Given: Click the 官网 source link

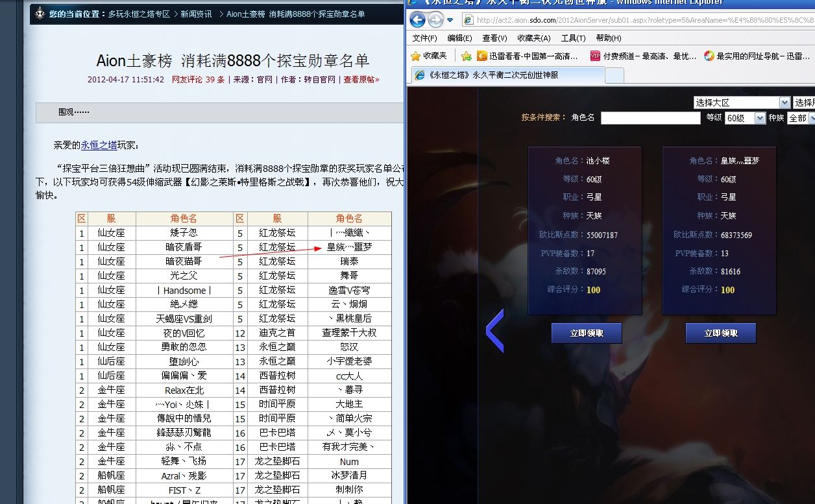Looking at the screenshot, I should (x=265, y=80).
